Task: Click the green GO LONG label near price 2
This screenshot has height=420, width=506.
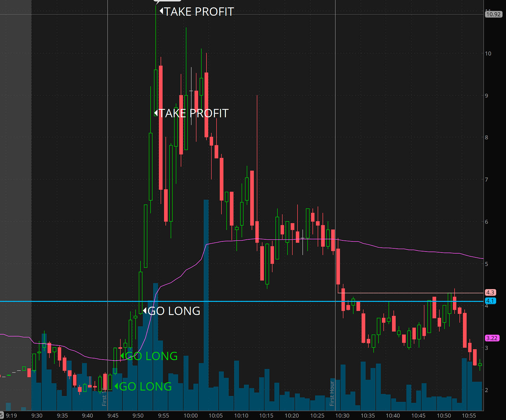Action: pyautogui.click(x=143, y=386)
